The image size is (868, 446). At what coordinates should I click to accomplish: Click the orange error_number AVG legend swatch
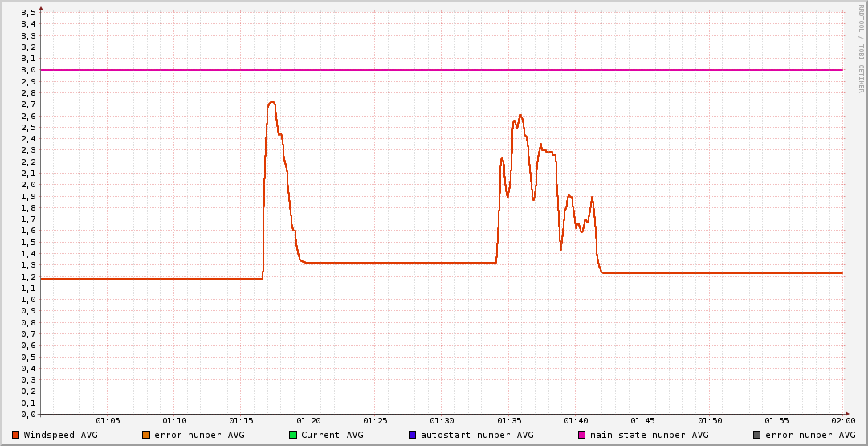(146, 435)
